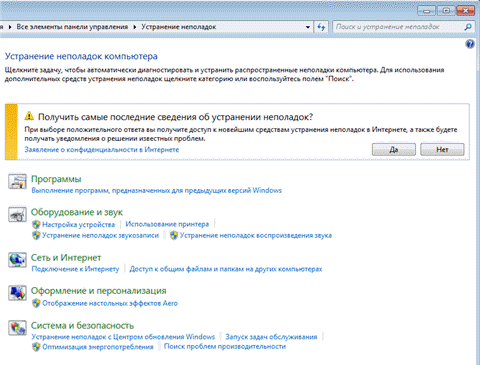Open the Оборудование и звук category icon

pyautogui.click(x=17, y=215)
